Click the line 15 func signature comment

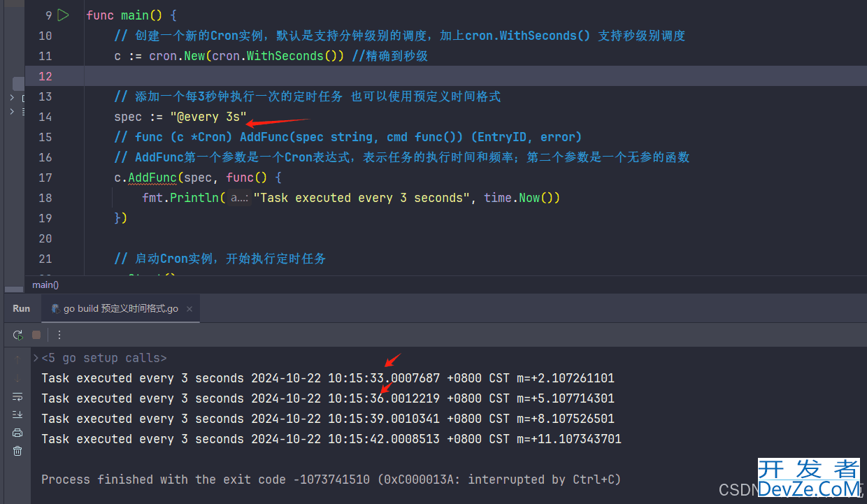coord(348,137)
